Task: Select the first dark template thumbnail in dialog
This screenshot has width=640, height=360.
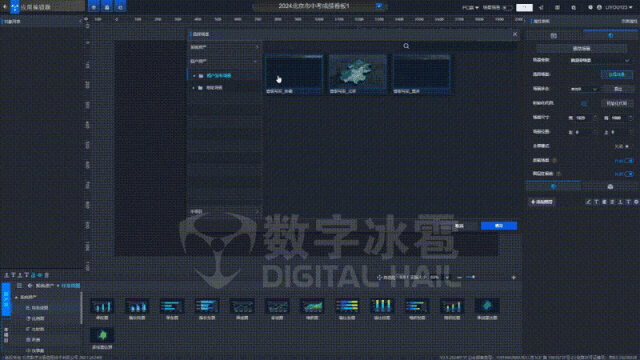Action: pos(294,74)
